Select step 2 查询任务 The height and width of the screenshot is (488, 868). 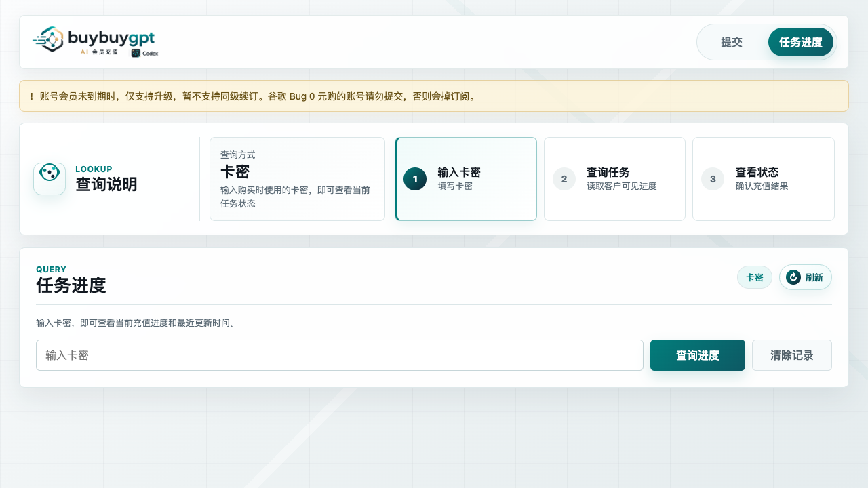pos(614,179)
